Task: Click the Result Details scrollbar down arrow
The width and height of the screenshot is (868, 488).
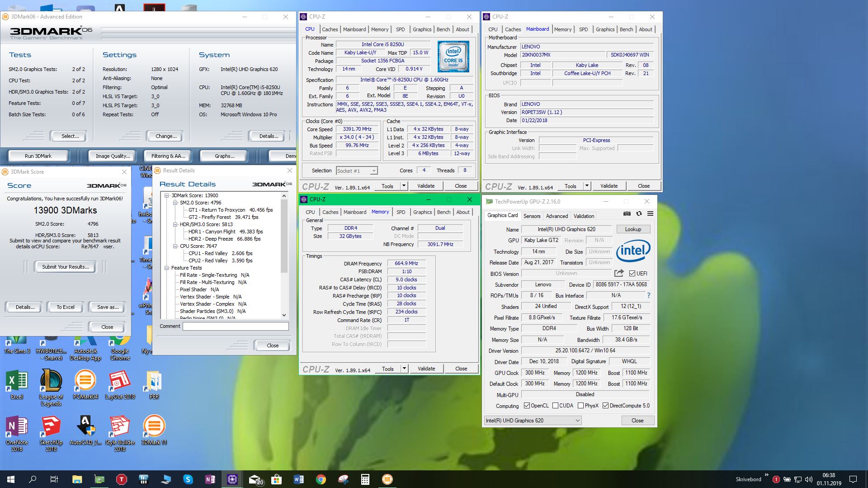Action: [284, 315]
